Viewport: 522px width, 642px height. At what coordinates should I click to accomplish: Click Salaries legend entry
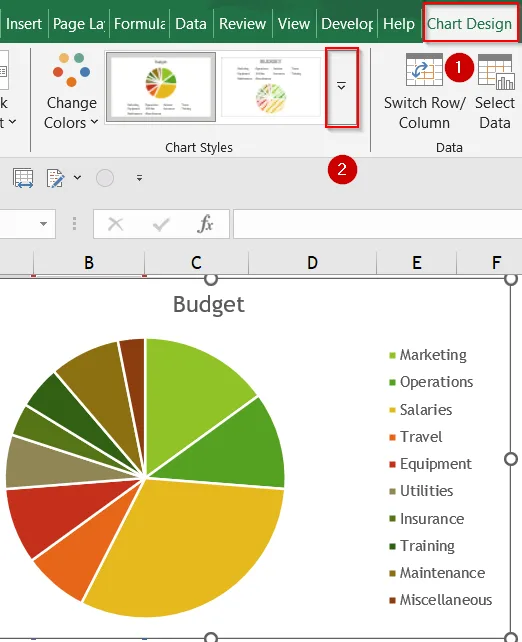pos(420,410)
